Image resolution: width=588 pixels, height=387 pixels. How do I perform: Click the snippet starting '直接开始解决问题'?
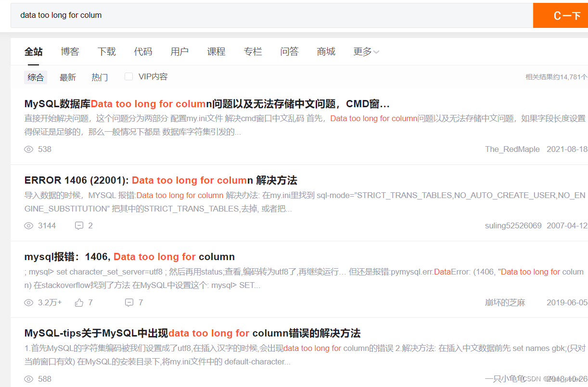pyautogui.click(x=305, y=125)
